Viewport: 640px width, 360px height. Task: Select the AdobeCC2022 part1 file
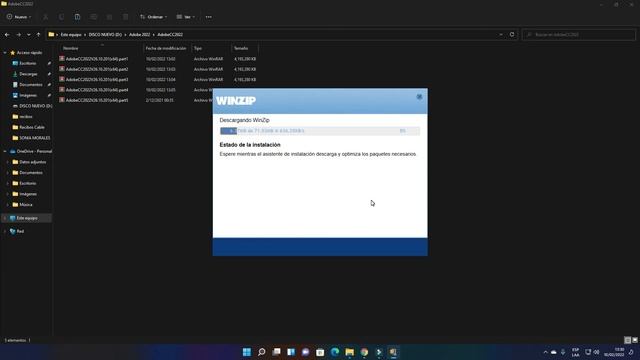[x=97, y=59]
